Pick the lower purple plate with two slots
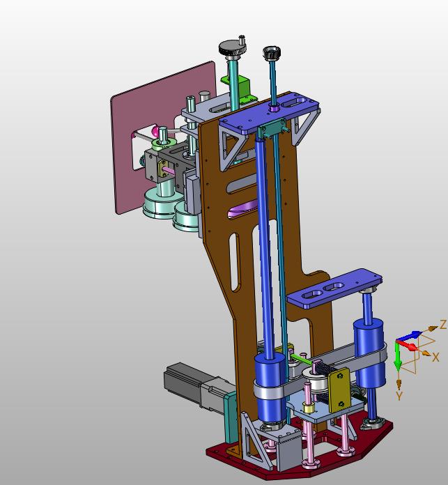This screenshot has height=485, width=448. coord(335,288)
